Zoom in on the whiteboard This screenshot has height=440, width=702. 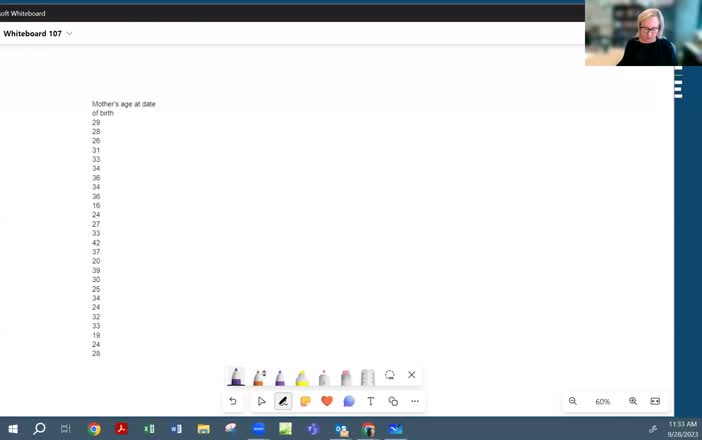(633, 401)
